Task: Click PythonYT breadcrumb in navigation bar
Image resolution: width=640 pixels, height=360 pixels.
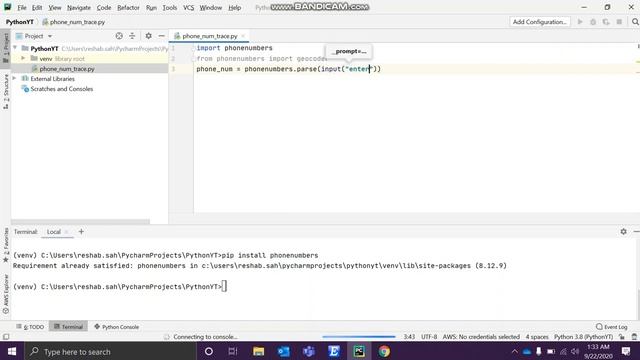Action: pyautogui.click(x=20, y=22)
